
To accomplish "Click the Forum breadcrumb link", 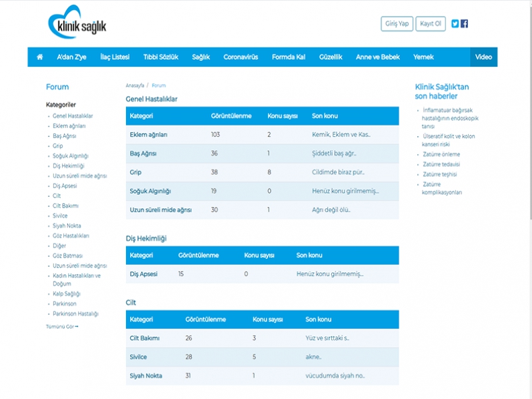I will (159, 85).
